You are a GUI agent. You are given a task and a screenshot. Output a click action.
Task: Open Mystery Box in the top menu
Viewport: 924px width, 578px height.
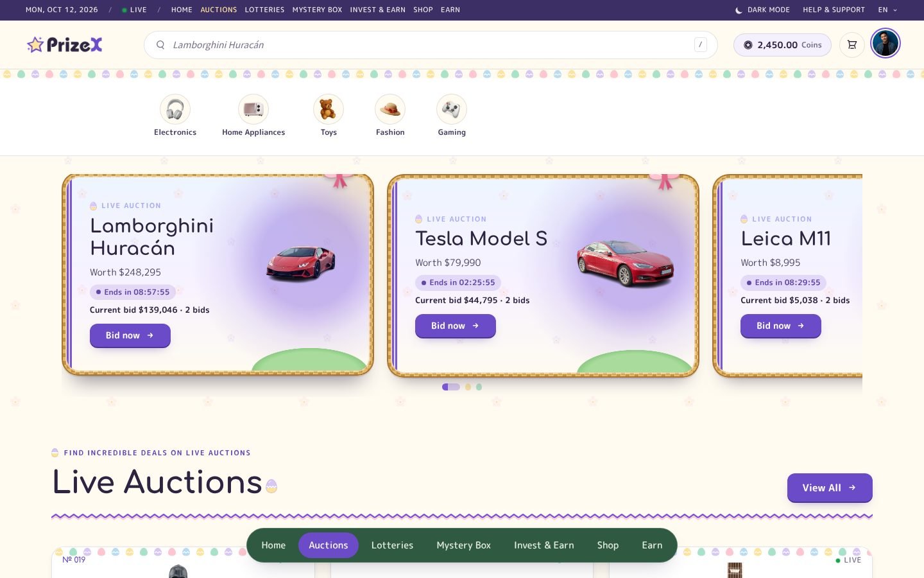click(x=317, y=10)
